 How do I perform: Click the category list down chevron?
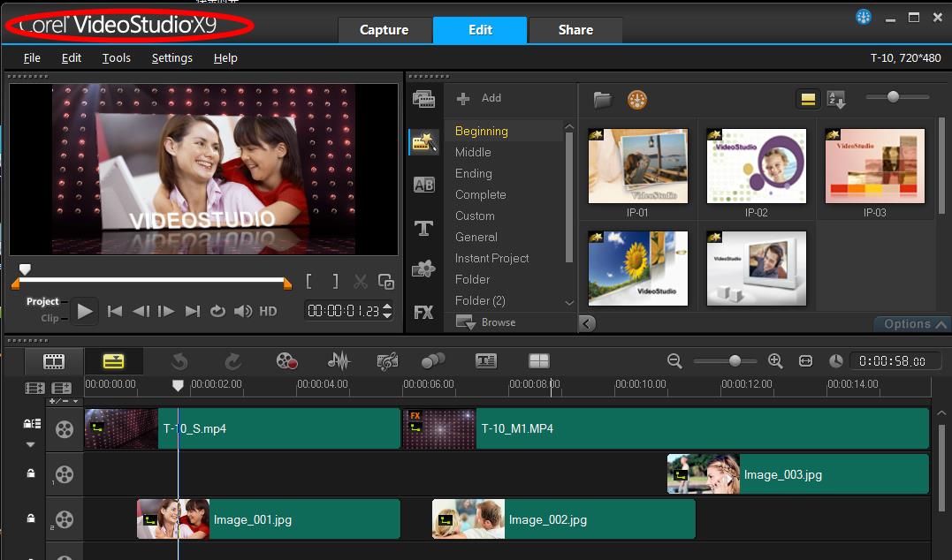569,302
